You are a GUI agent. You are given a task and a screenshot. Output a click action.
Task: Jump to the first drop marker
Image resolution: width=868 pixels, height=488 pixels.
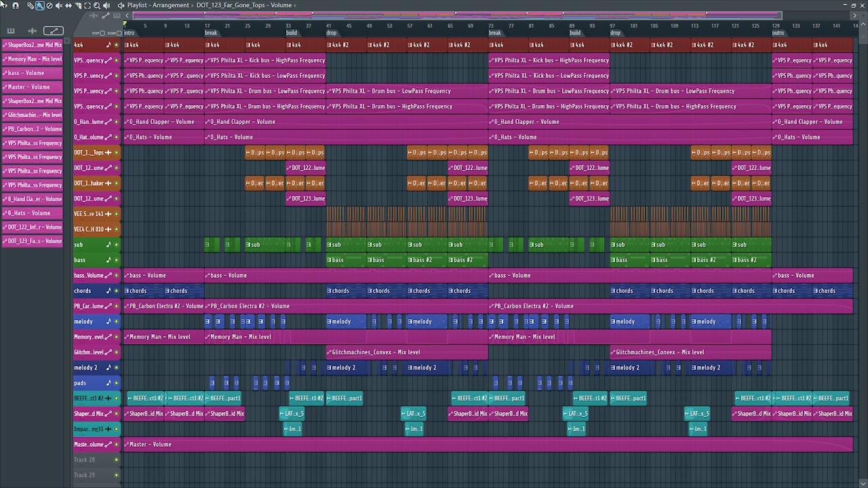pos(332,33)
